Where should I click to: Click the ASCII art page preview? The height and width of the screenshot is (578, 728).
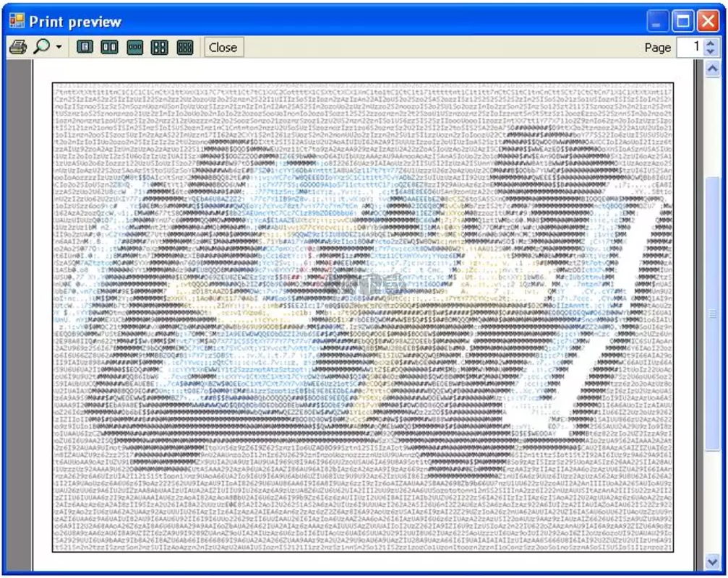[x=363, y=317]
